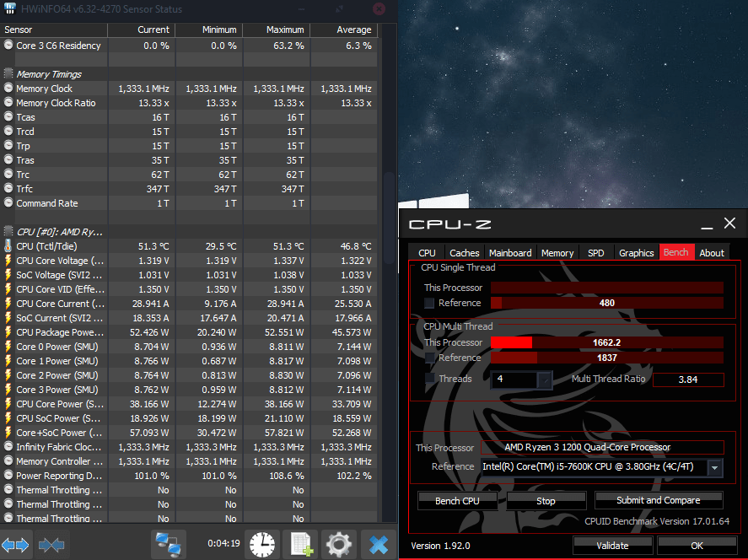This screenshot has width=748, height=560.
Task: Click the expand sensors left-right arrows icon
Action: [15, 544]
